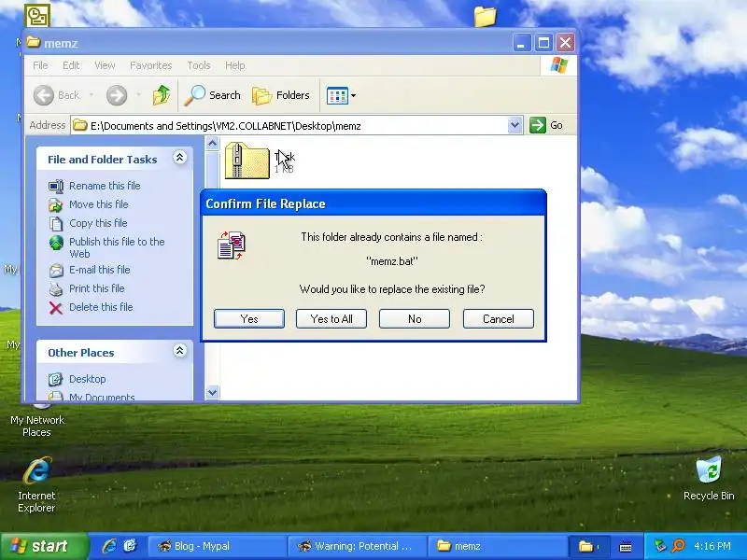Click the Show Desktop Quick Launch icon
The height and width of the screenshot is (560, 747).
pos(130,546)
